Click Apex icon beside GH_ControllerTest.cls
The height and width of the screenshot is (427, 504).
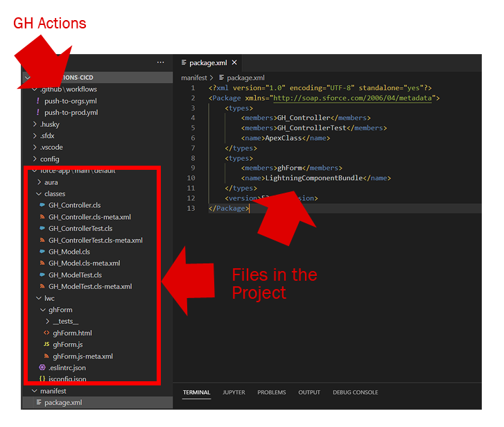point(42,228)
